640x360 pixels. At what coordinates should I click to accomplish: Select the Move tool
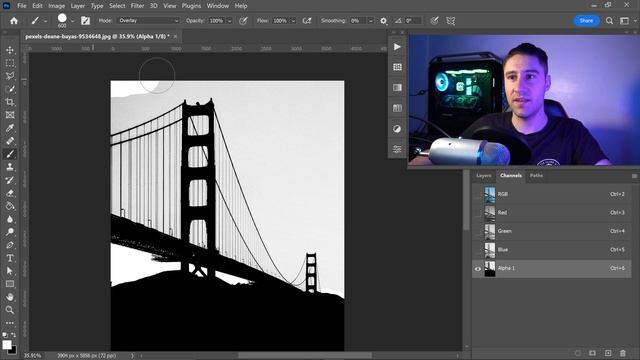tap(10, 50)
